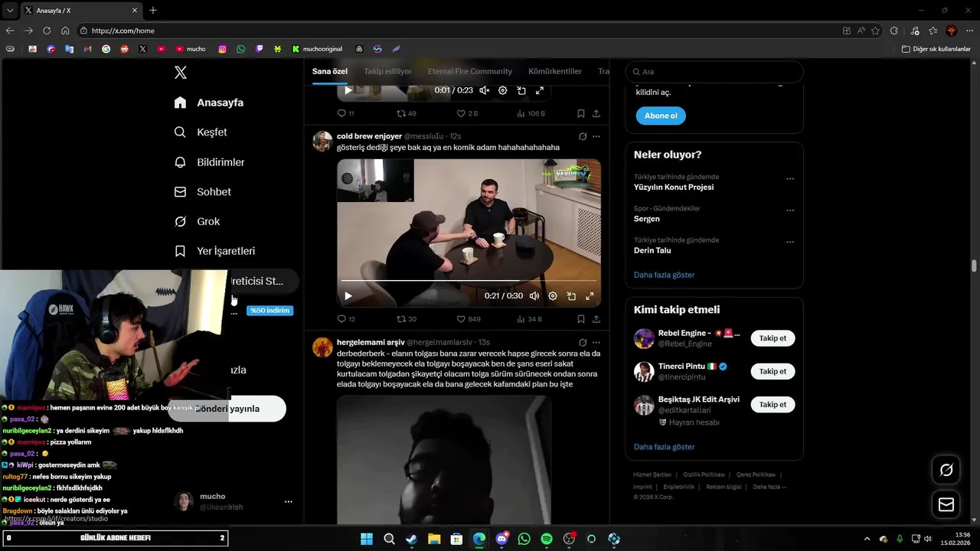Open Sohbet messages page
Viewport: 980px width, 551px height.
[x=203, y=192]
